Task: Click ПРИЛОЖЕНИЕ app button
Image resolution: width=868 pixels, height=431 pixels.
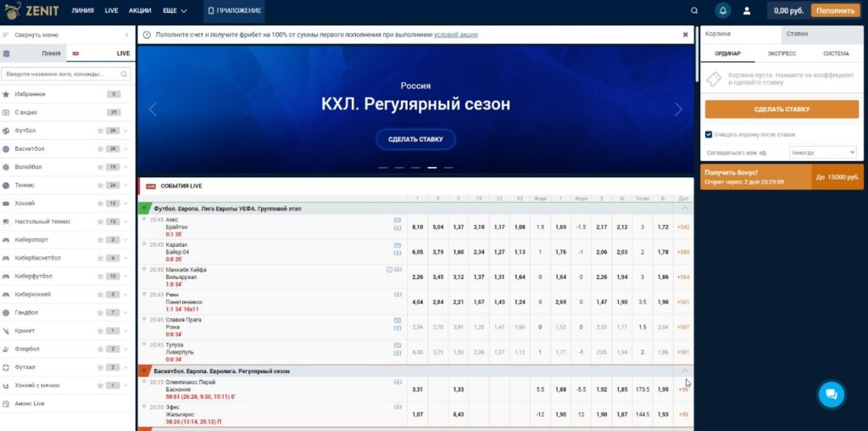Action: coord(234,10)
